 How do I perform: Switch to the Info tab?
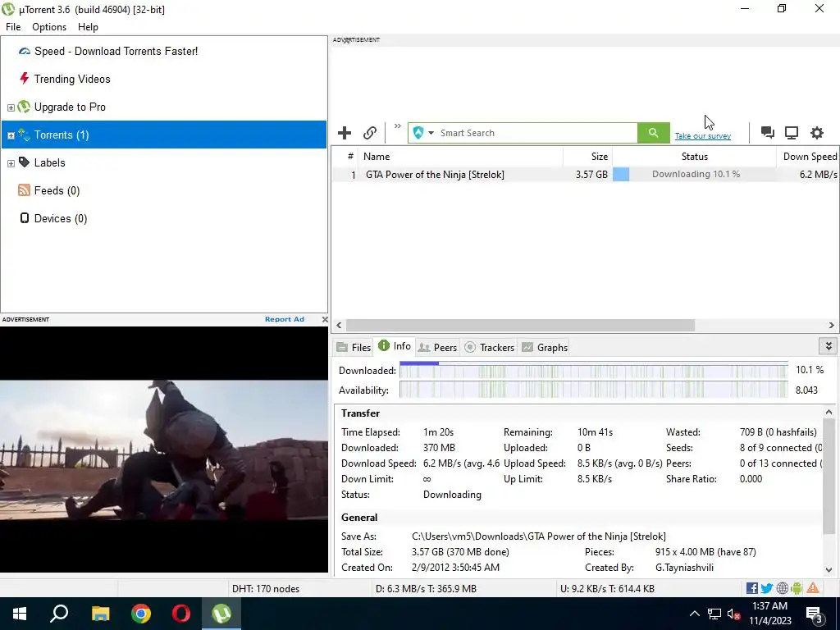point(395,346)
